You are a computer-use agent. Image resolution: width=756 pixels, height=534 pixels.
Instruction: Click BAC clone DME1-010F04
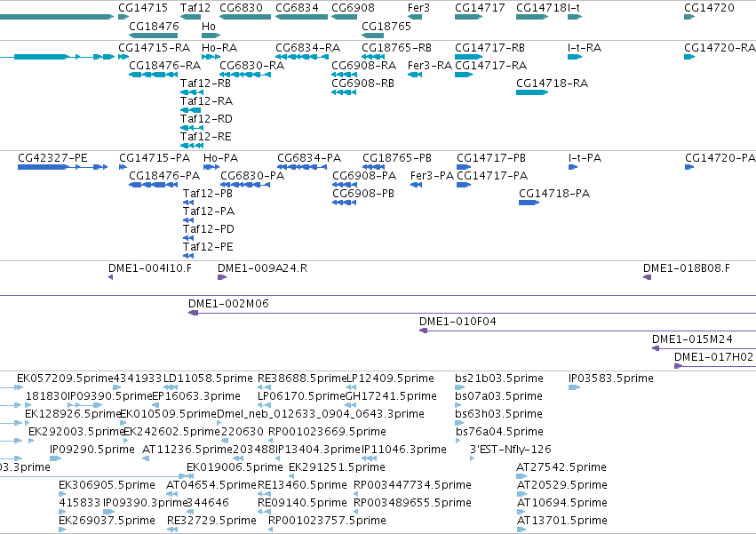[458, 322]
